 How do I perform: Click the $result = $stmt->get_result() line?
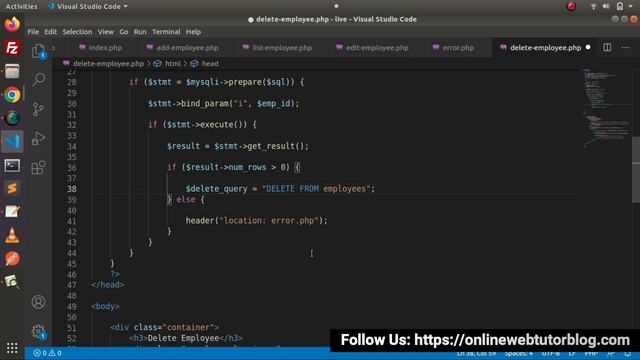(238, 146)
